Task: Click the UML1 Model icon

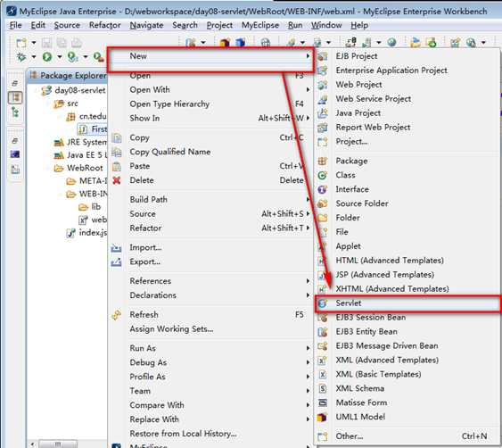Action: (x=322, y=418)
